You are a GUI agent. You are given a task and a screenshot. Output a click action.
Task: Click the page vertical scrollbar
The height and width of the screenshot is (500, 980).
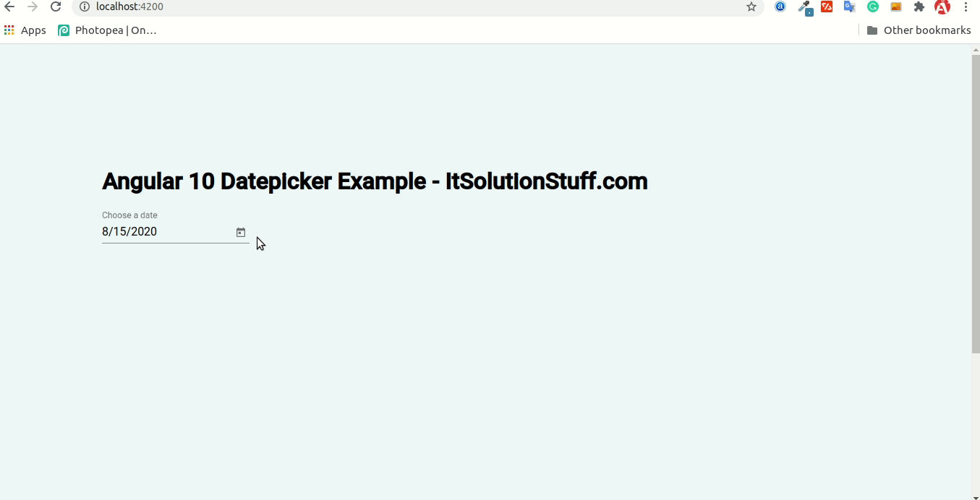(x=975, y=202)
